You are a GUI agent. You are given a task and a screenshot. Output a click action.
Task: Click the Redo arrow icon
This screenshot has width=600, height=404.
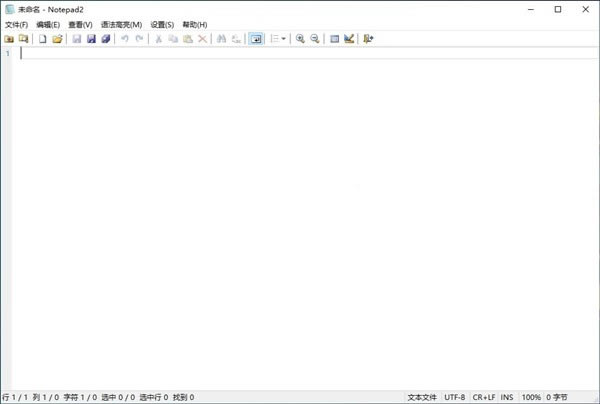139,39
